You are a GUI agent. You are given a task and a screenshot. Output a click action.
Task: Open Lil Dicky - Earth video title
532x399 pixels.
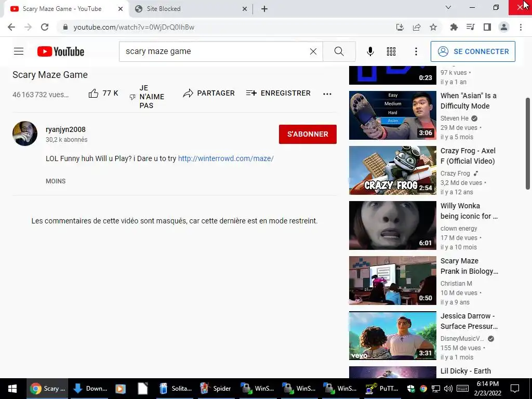pyautogui.click(x=465, y=371)
